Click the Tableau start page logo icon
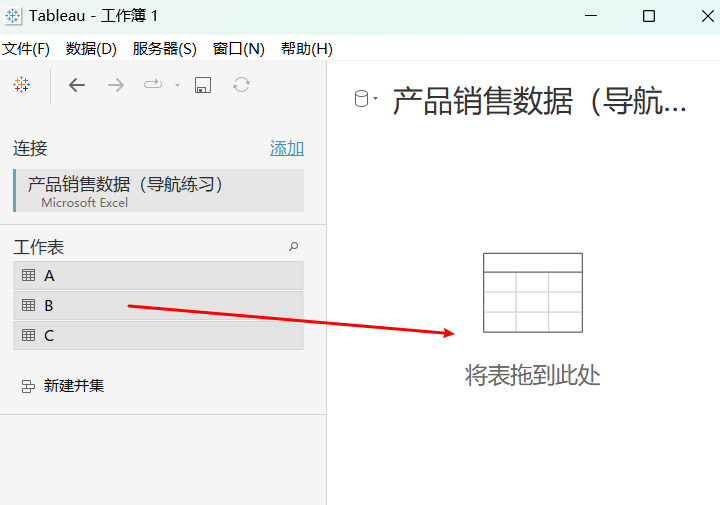Viewport: 720px width, 505px height. point(22,85)
